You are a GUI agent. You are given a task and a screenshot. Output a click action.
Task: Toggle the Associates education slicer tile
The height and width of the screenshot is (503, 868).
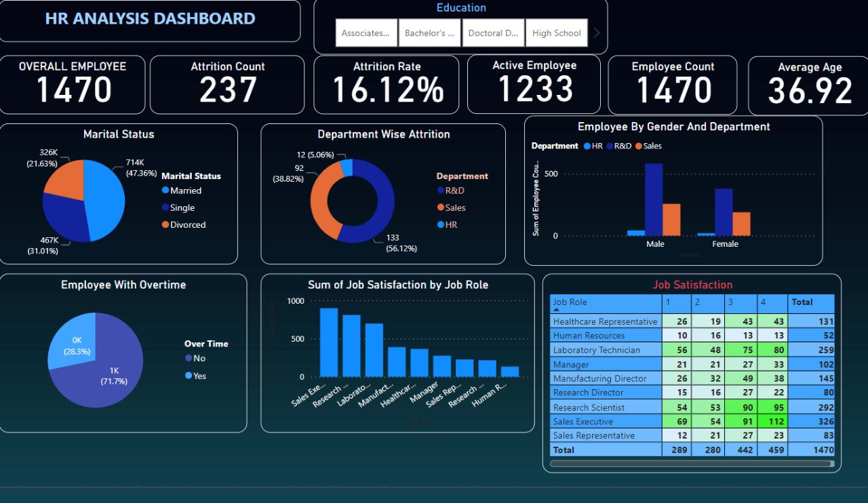(x=366, y=33)
